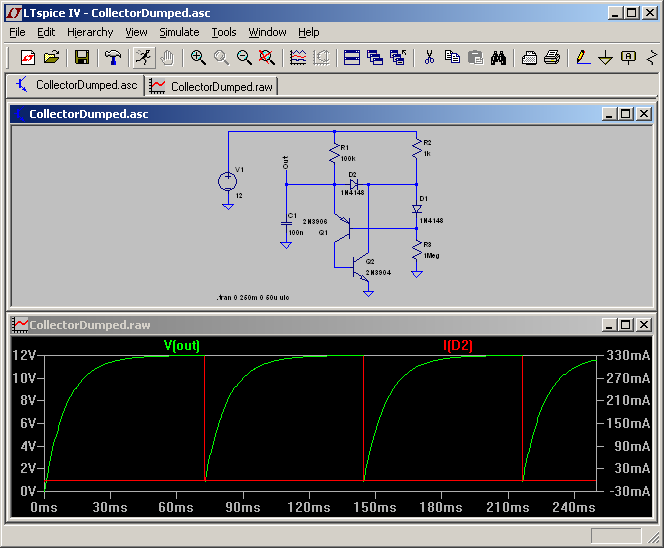Open the Window menu
The image size is (664, 548).
pos(267,32)
